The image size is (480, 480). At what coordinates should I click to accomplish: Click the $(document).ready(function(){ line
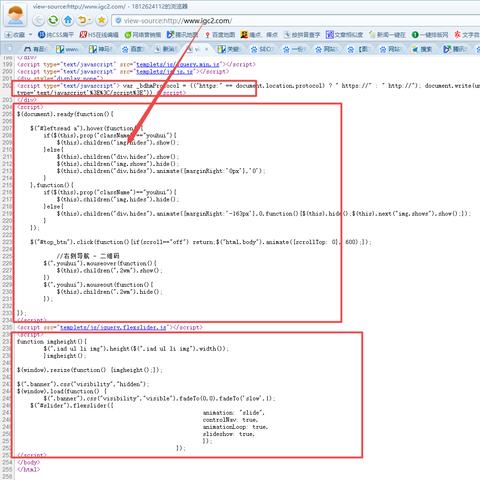pos(65,114)
